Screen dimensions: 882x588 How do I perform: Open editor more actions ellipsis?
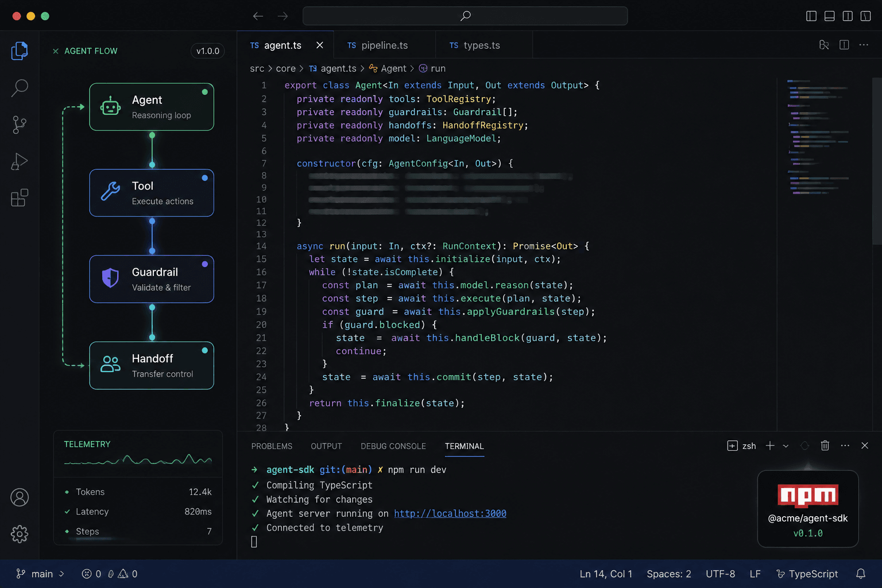click(864, 45)
